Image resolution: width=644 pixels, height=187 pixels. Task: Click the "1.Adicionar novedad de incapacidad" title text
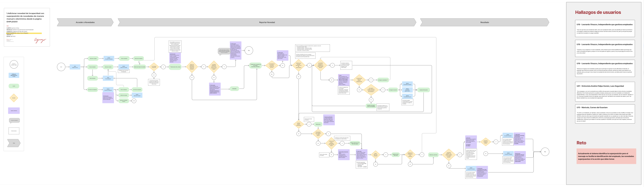click(x=25, y=18)
